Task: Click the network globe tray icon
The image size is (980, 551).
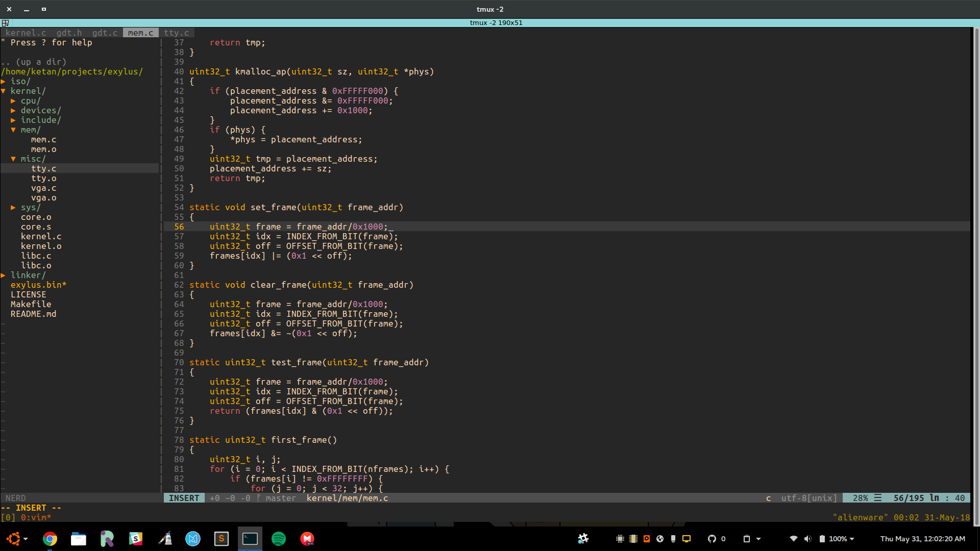Action: (660, 539)
